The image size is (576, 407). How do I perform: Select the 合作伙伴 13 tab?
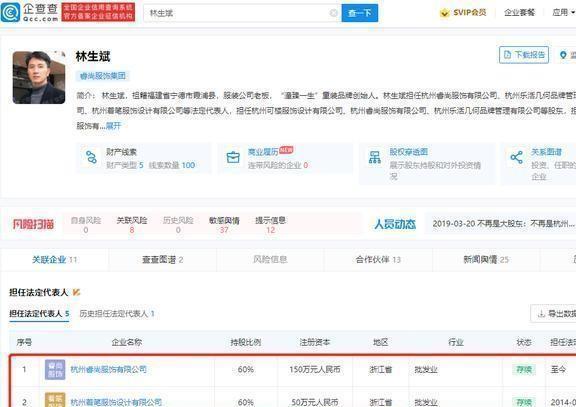coord(378,260)
